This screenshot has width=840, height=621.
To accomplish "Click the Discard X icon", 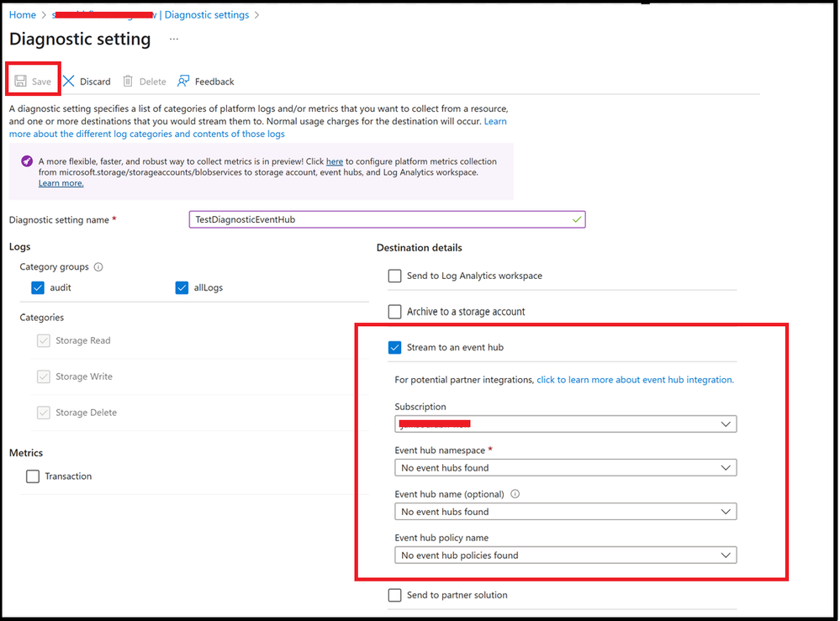I will click(x=69, y=81).
